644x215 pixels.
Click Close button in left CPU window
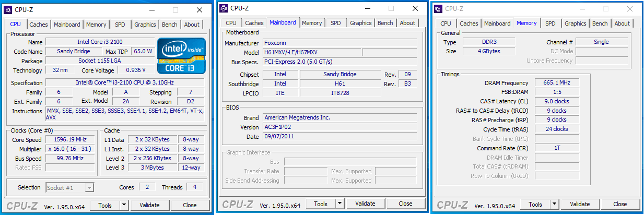[x=190, y=205]
